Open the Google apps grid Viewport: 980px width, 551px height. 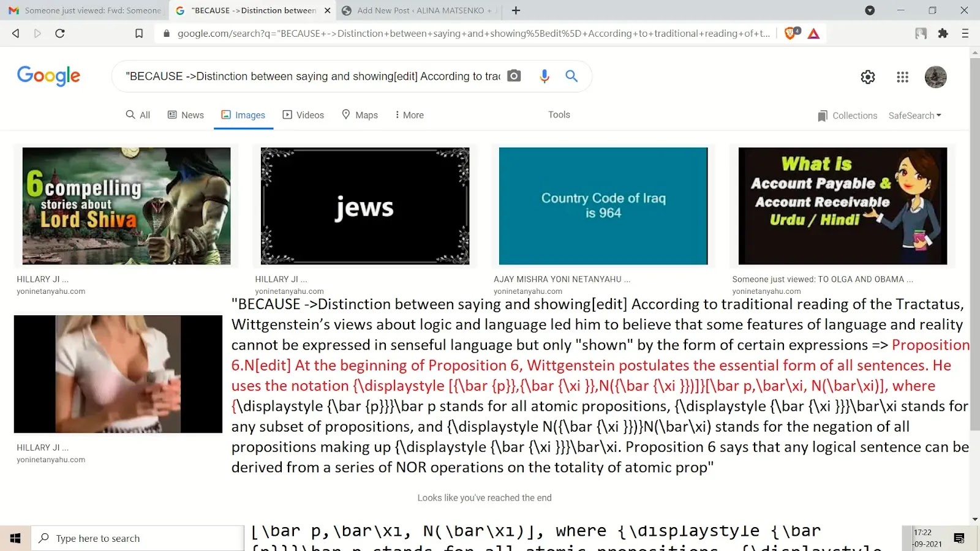click(x=902, y=77)
